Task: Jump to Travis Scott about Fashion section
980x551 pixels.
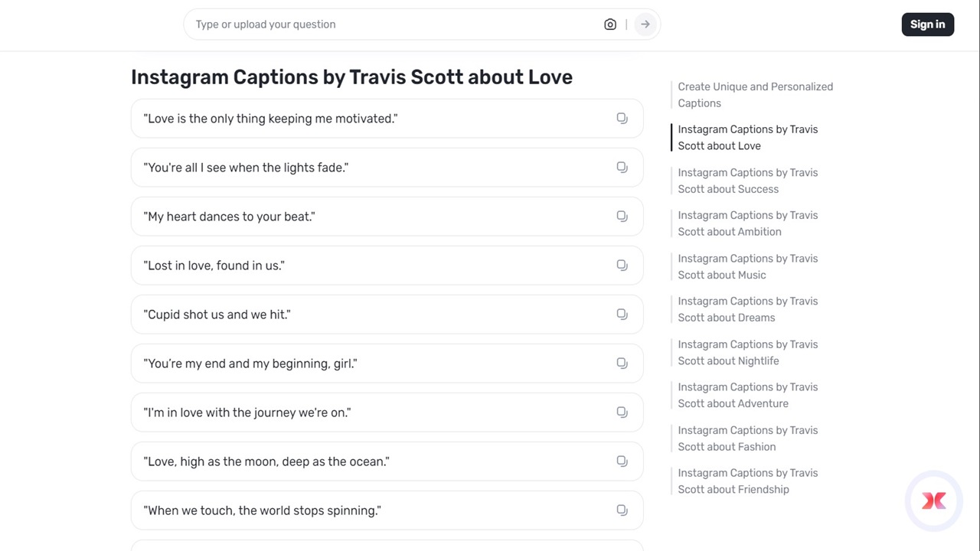Action: click(x=747, y=439)
